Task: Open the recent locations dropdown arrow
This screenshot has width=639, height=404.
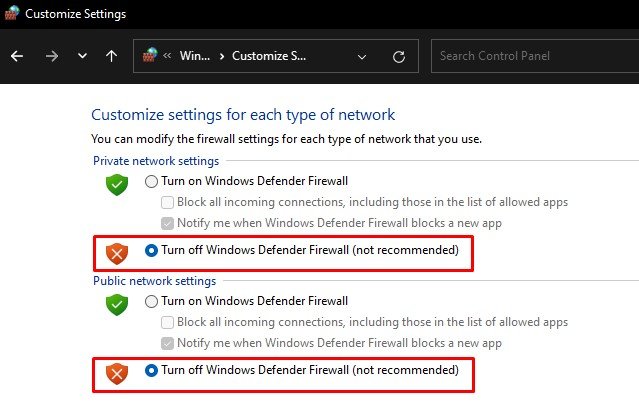Action: (82, 56)
